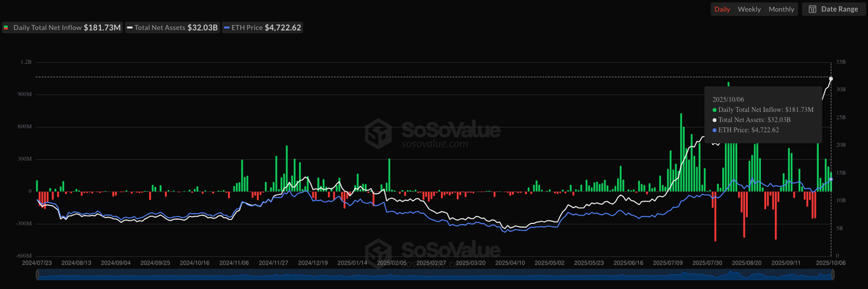
Task: Click the 300M left axis label
Action: (24, 159)
